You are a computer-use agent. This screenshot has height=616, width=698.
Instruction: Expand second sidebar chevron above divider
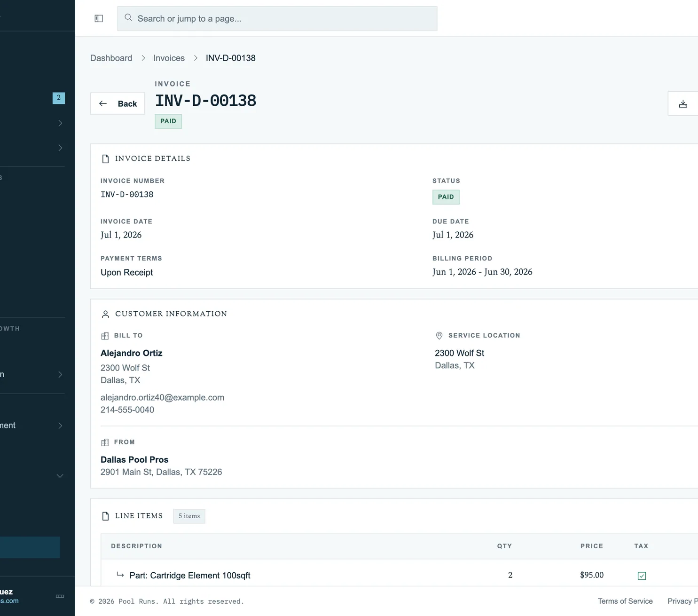tap(60, 148)
